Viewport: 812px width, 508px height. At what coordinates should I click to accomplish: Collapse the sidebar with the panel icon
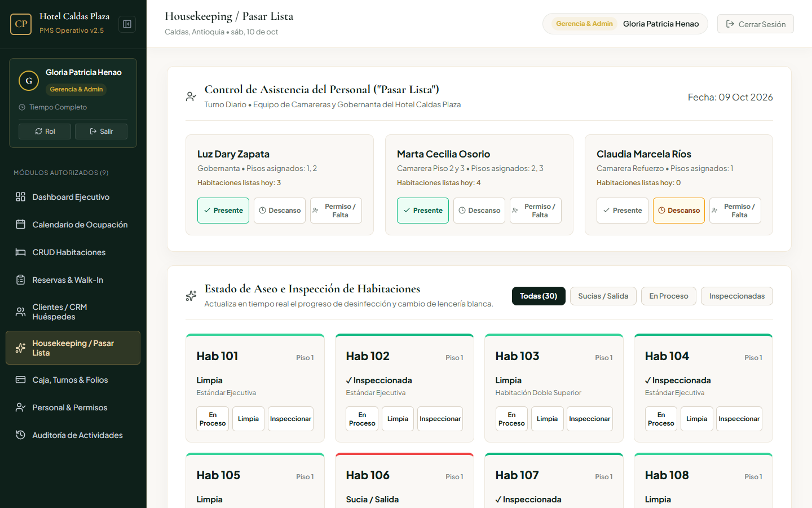[127, 24]
